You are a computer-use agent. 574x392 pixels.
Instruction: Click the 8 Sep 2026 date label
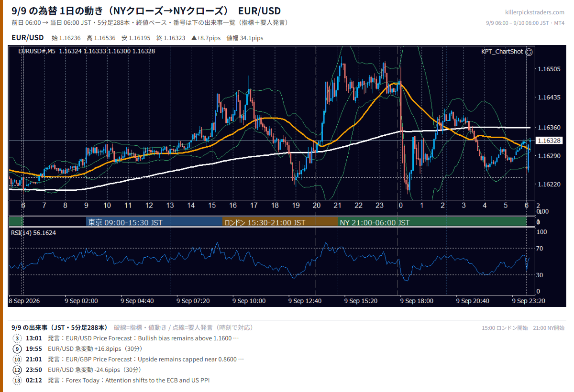[x=24, y=301]
